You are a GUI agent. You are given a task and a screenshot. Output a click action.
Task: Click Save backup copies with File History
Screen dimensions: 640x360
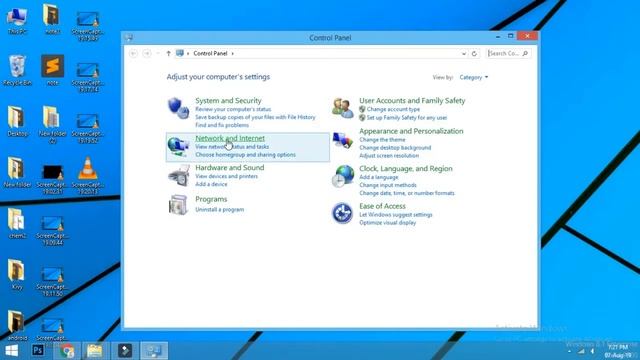click(x=255, y=117)
